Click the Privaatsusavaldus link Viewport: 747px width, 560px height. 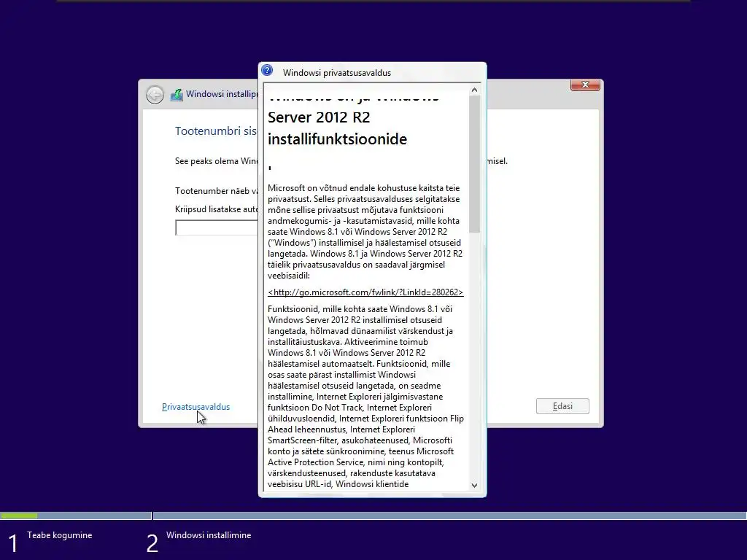coord(196,407)
